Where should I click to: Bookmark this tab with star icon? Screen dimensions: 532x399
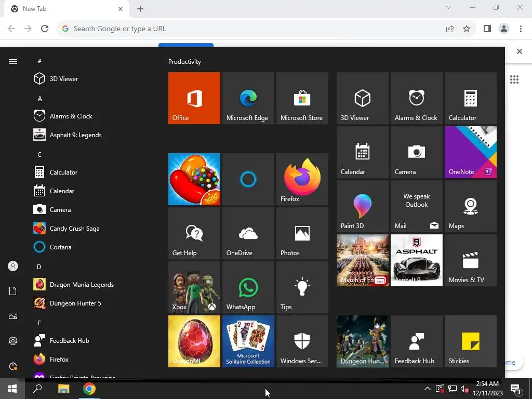click(x=467, y=29)
